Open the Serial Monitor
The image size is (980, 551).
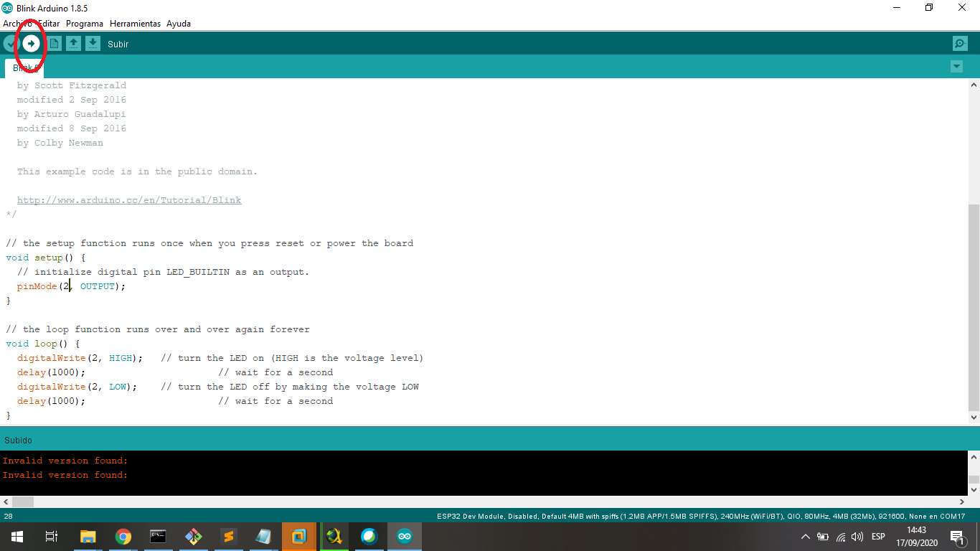(x=960, y=44)
